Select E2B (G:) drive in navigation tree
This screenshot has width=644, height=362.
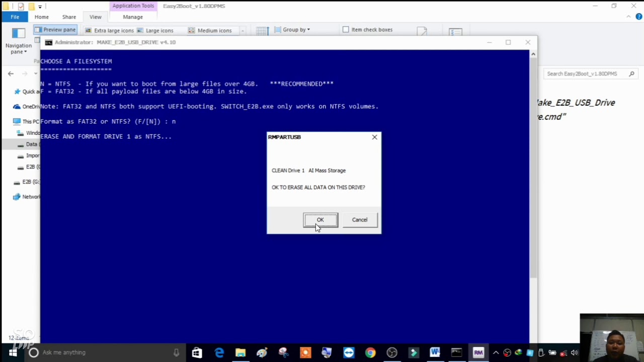click(27, 182)
